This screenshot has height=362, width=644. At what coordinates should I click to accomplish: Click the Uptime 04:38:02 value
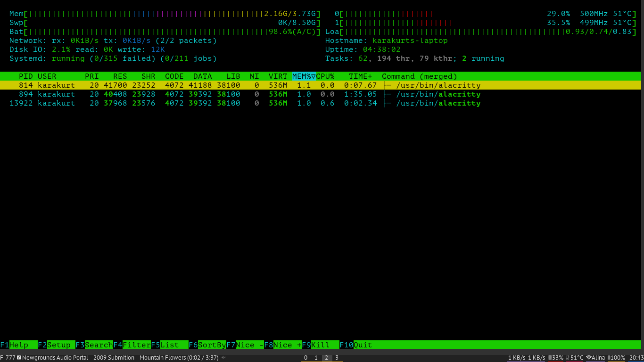382,49
